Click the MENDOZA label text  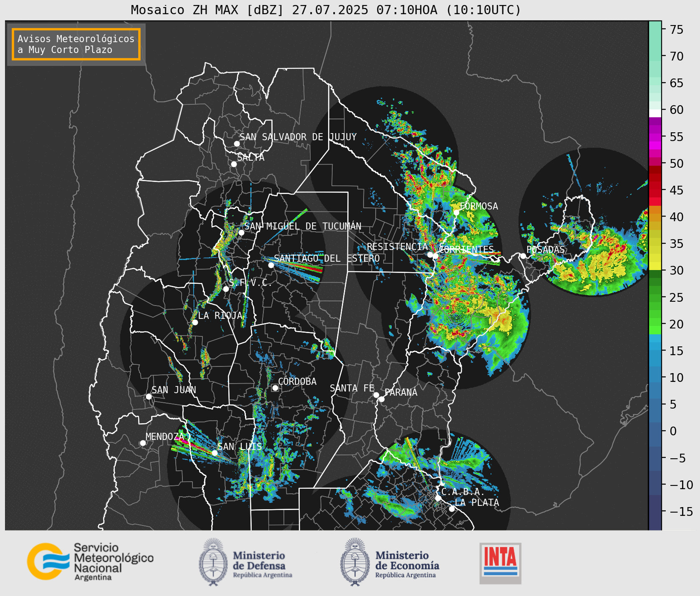tap(165, 437)
